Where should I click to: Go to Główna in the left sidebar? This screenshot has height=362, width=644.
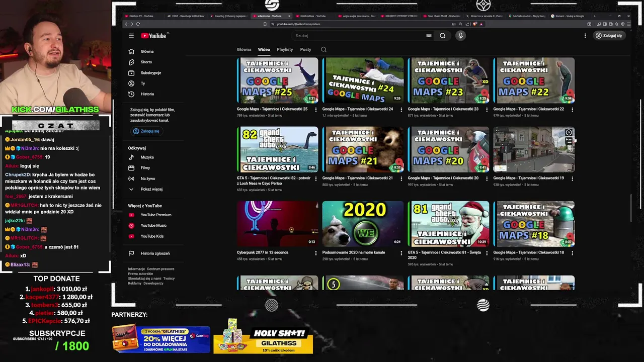147,51
